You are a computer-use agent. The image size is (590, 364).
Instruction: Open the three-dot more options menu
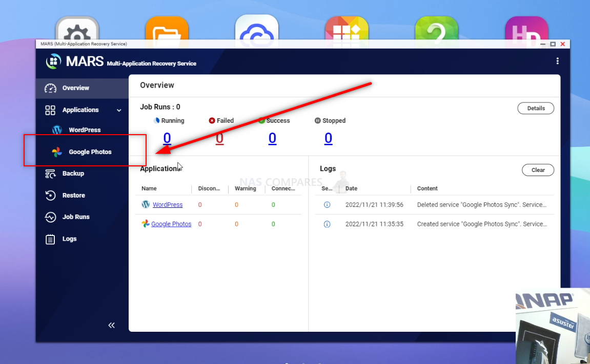[x=557, y=61]
